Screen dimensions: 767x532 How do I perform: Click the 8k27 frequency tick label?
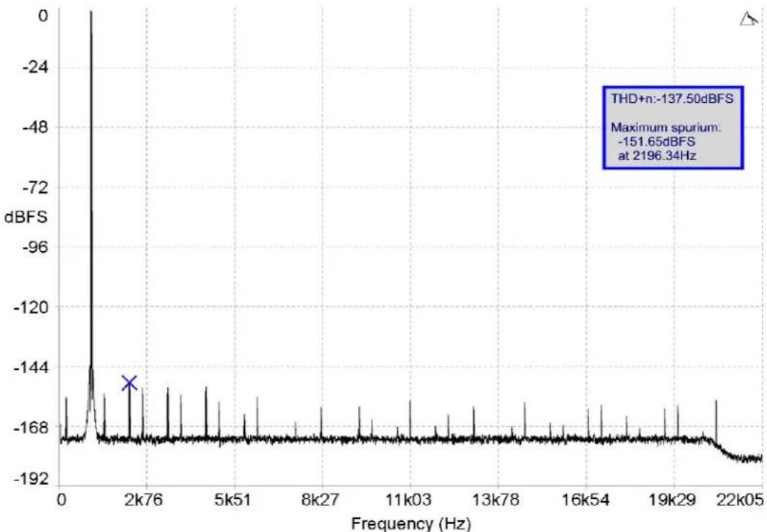[x=321, y=500]
